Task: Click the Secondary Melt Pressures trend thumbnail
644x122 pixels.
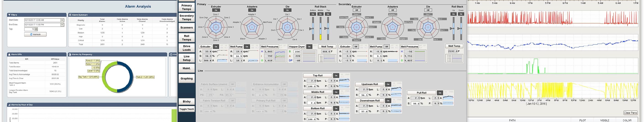Action: (x=420, y=56)
